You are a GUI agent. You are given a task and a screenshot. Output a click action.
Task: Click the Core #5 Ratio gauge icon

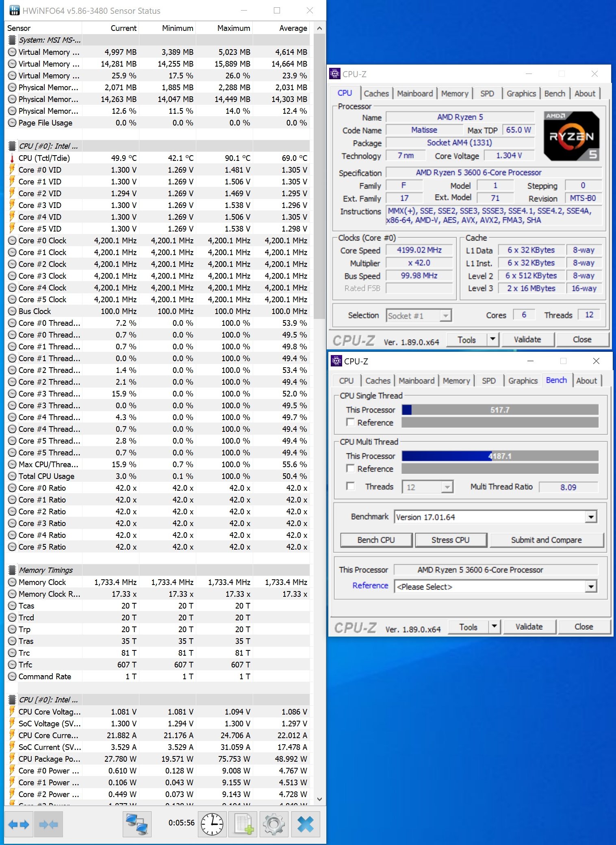tap(12, 547)
